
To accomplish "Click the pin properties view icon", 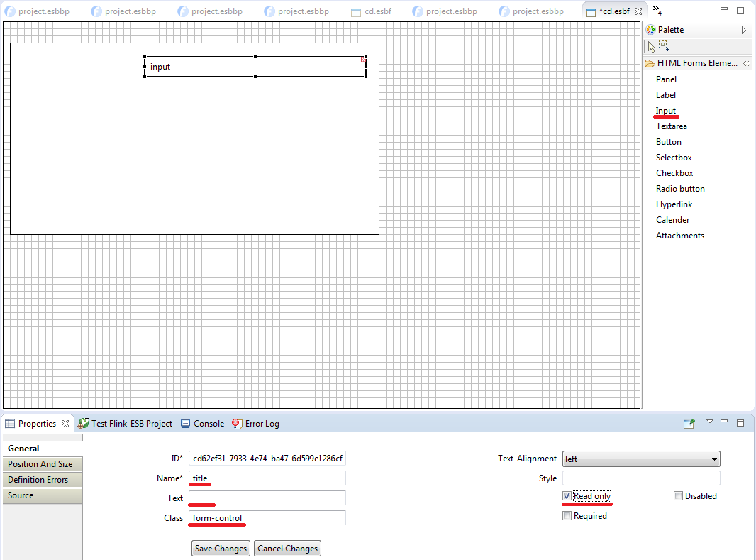I will pyautogui.click(x=689, y=424).
